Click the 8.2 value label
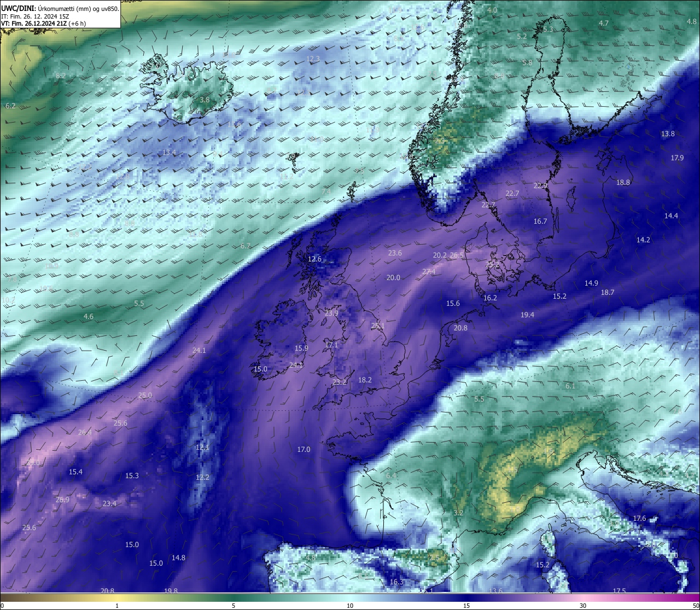 coord(61,75)
